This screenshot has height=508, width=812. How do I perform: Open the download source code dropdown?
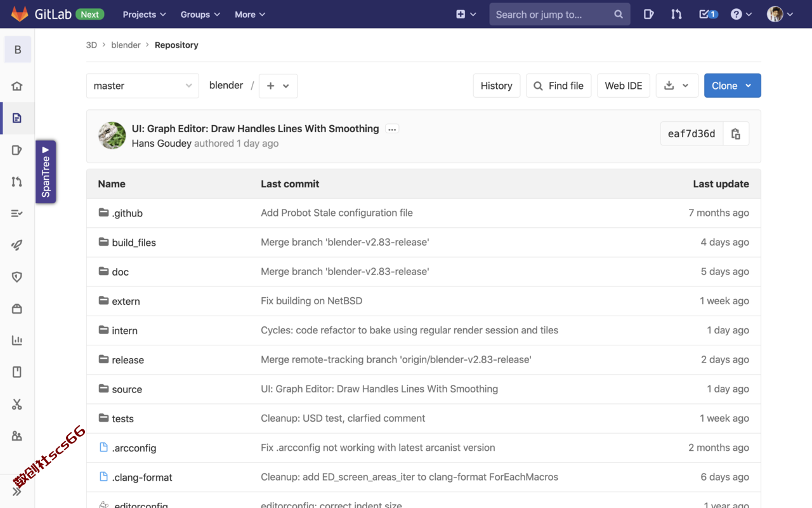coord(677,86)
